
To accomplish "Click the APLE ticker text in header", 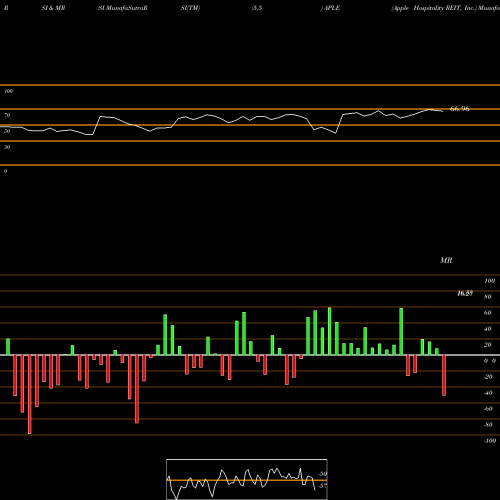I will [332, 8].
